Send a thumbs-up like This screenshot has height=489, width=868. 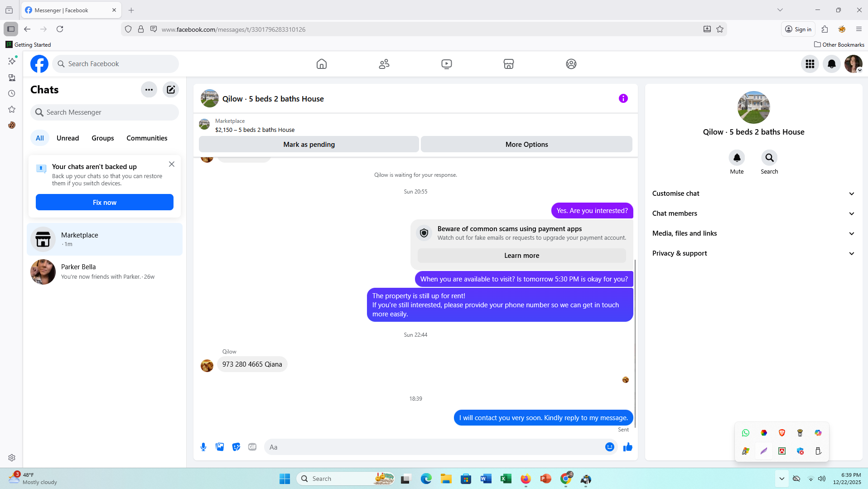(628, 447)
